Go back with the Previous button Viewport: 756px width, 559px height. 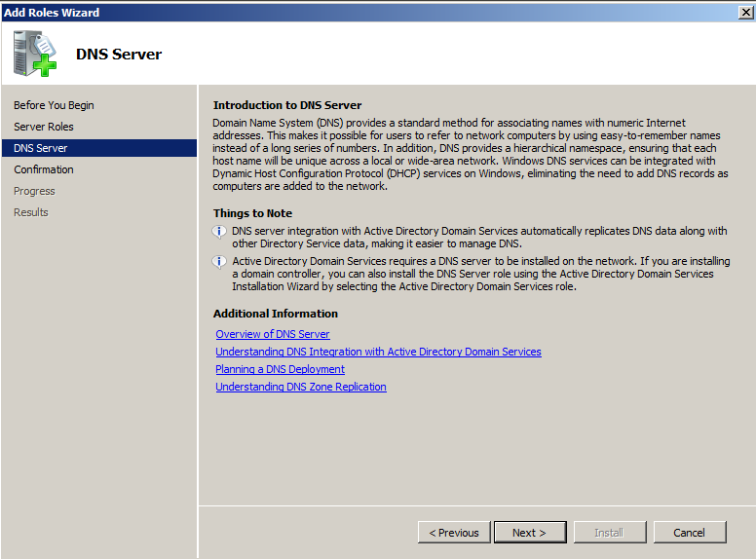(x=454, y=532)
